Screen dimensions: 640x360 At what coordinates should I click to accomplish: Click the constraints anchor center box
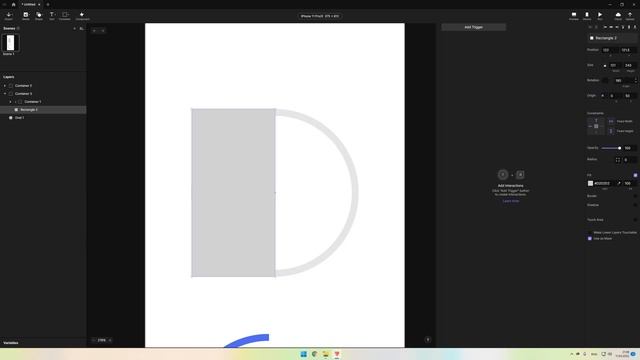tap(596, 126)
